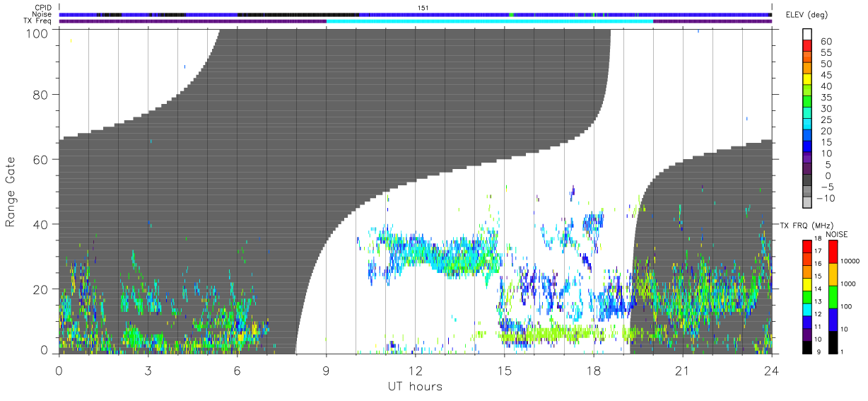Click the cyan segment of the TX Freq bar

tap(489, 21)
